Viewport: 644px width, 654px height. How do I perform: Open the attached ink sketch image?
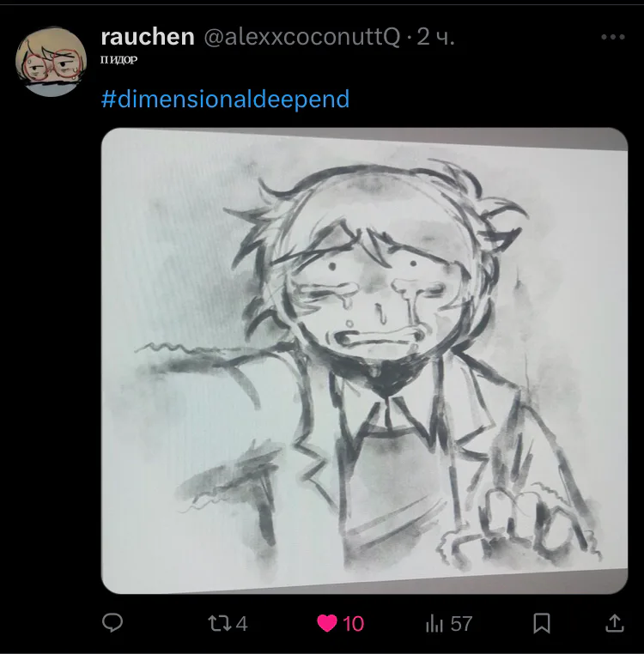364,360
